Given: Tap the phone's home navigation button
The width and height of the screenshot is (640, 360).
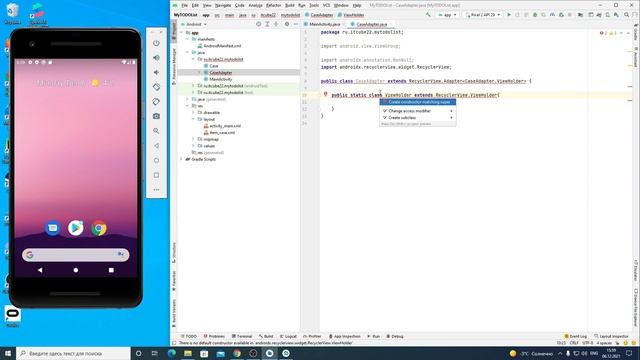Looking at the screenshot, I should (x=76, y=270).
